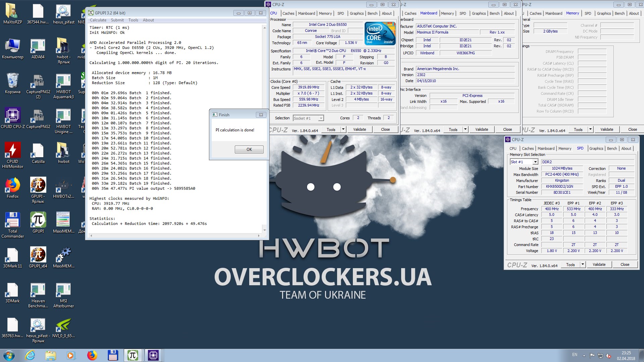
Task: Switch to Caches tab in first CPU-Z
Action: pyautogui.click(x=288, y=13)
